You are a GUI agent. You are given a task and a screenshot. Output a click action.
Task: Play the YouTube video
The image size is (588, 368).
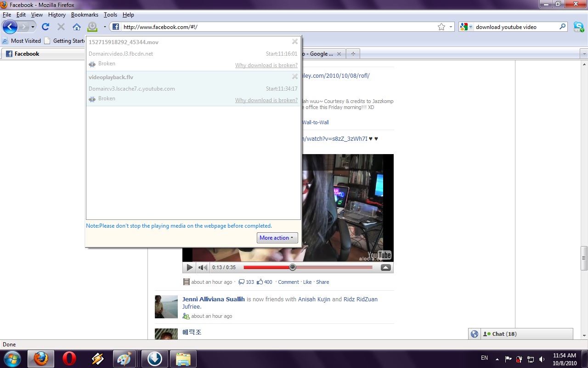189,267
